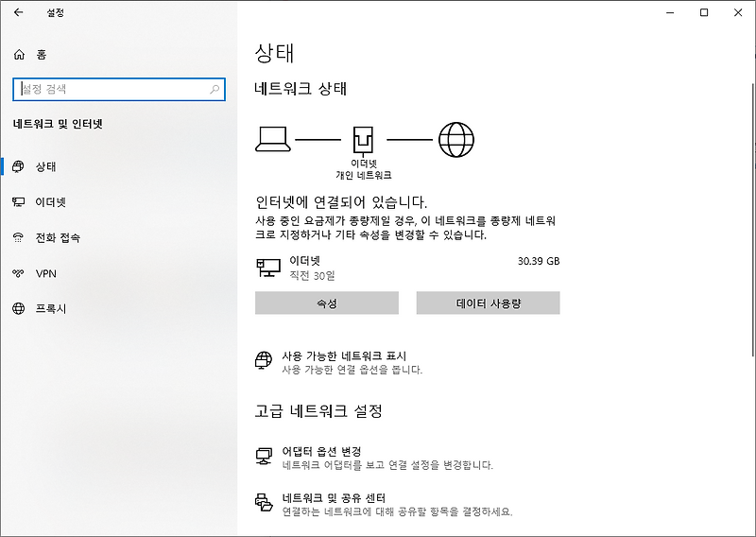756x537 pixels.
Task: Open 어댑터 옵션 변경 link
Action: point(321,452)
